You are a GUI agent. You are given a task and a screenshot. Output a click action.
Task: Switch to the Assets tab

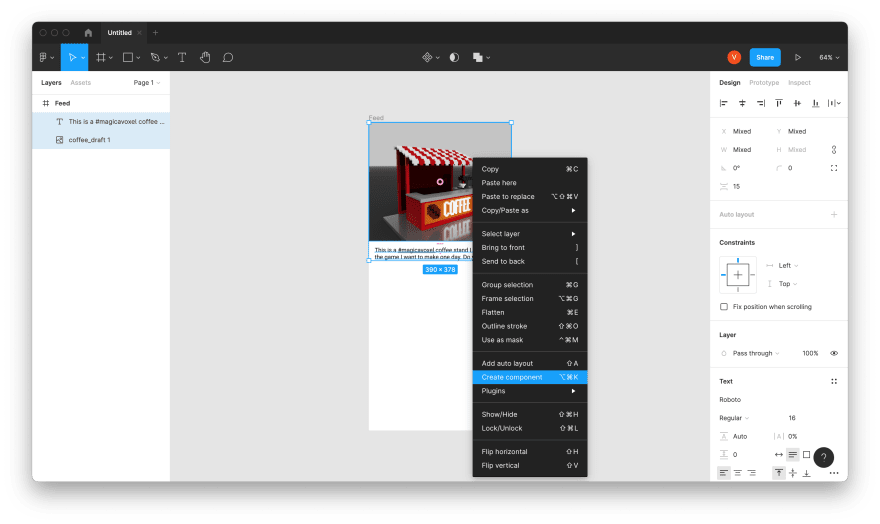click(x=80, y=82)
